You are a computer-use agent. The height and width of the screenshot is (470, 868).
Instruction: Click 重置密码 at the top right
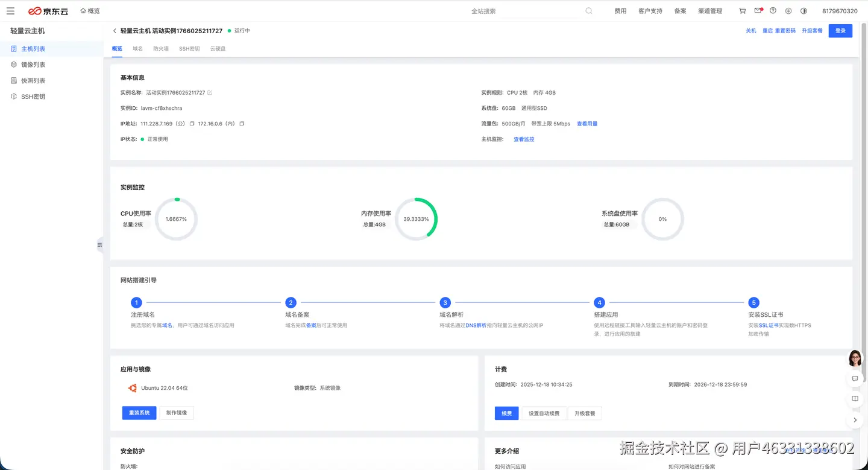[x=785, y=31]
